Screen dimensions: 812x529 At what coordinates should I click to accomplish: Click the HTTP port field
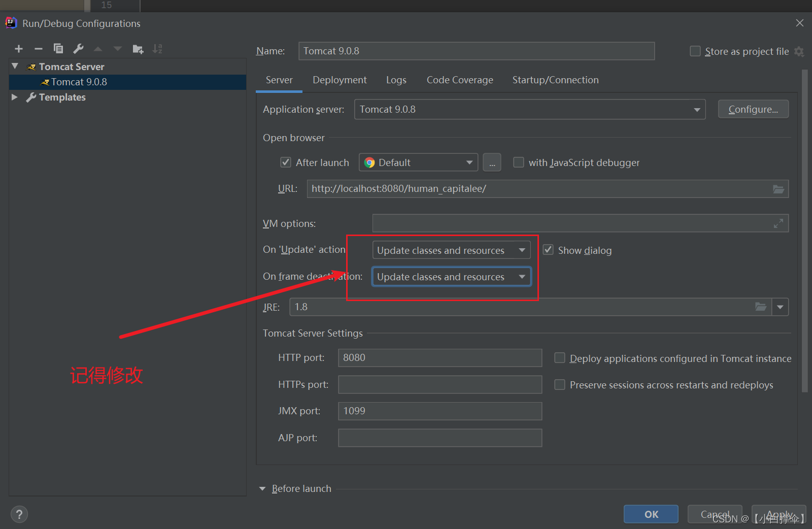[440, 358]
